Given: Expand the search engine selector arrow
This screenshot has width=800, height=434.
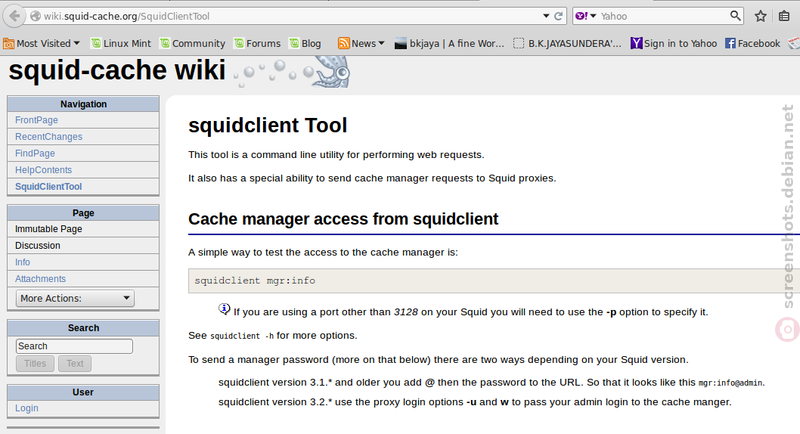Looking at the screenshot, I should [x=593, y=16].
